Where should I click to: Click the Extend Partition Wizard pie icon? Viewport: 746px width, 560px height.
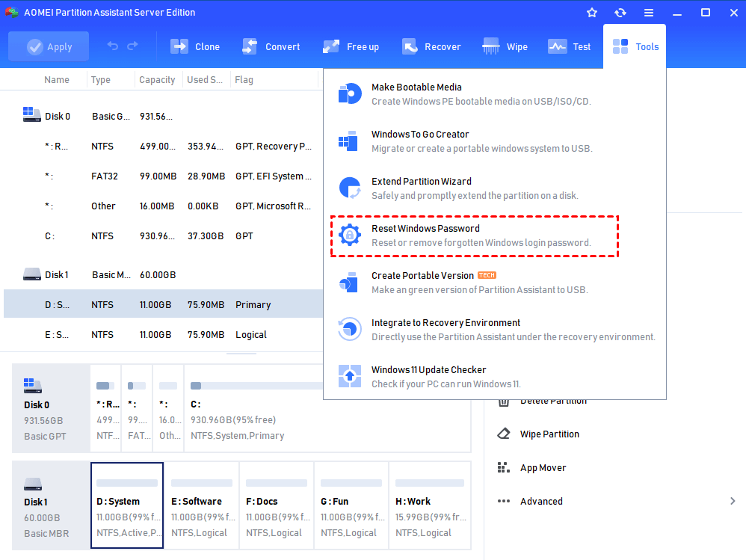pyautogui.click(x=350, y=188)
